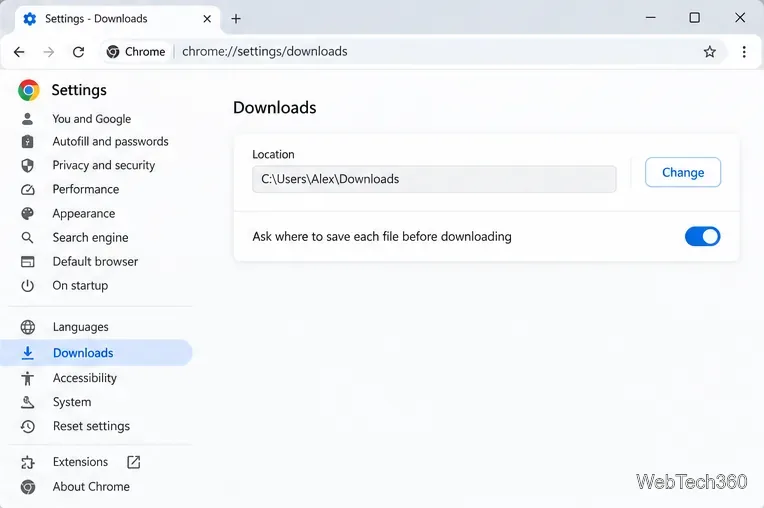This screenshot has height=508, width=764.
Task: Reload the settings page
Action: click(x=78, y=52)
